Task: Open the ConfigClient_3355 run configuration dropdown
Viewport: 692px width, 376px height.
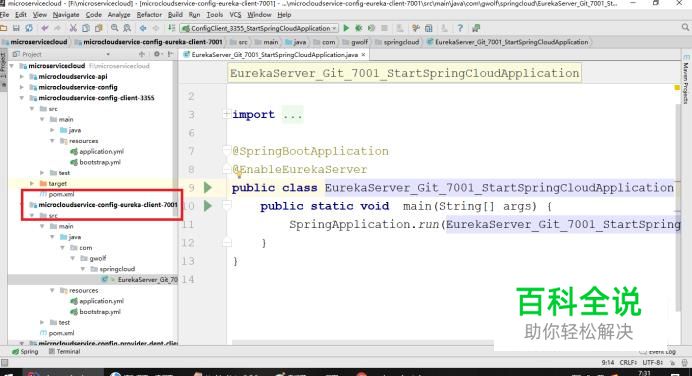Action: click(259, 28)
